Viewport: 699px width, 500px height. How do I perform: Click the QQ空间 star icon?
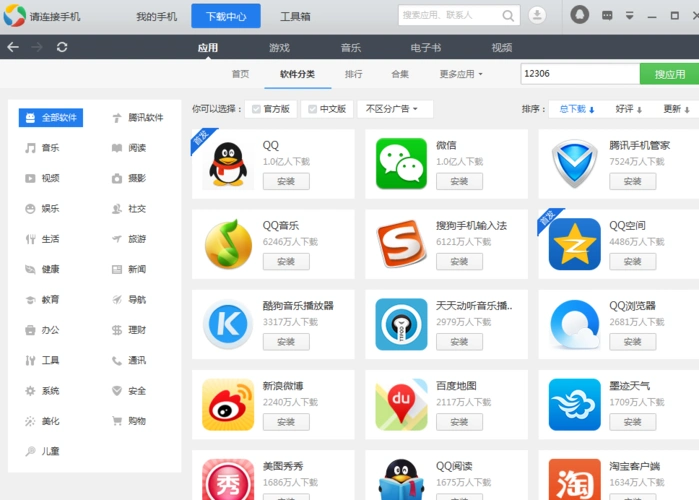575,244
